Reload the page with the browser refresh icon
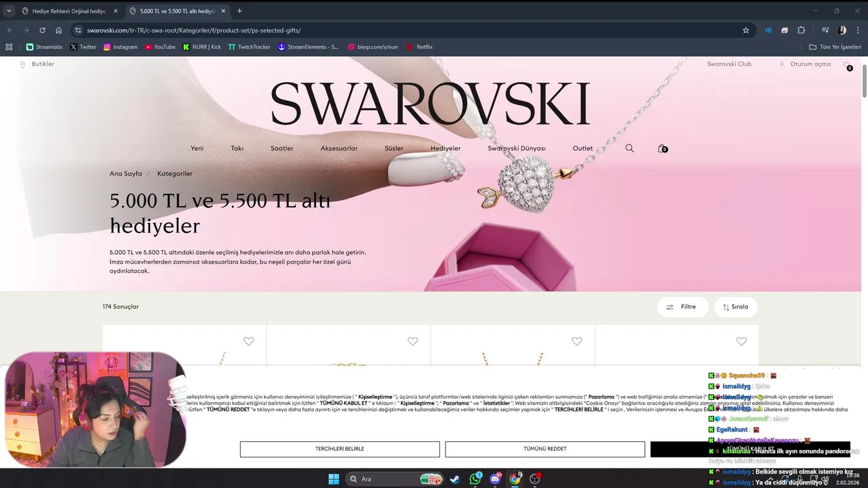868x488 pixels. coord(42,30)
